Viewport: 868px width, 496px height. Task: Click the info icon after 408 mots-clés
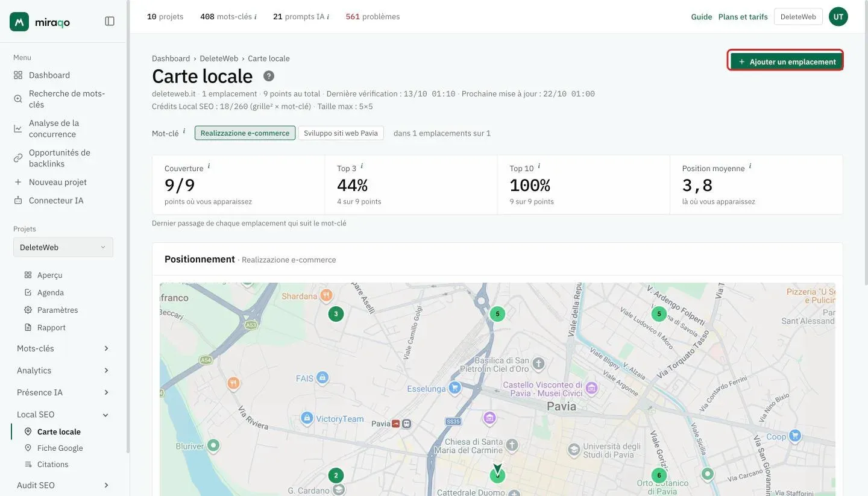tap(256, 17)
